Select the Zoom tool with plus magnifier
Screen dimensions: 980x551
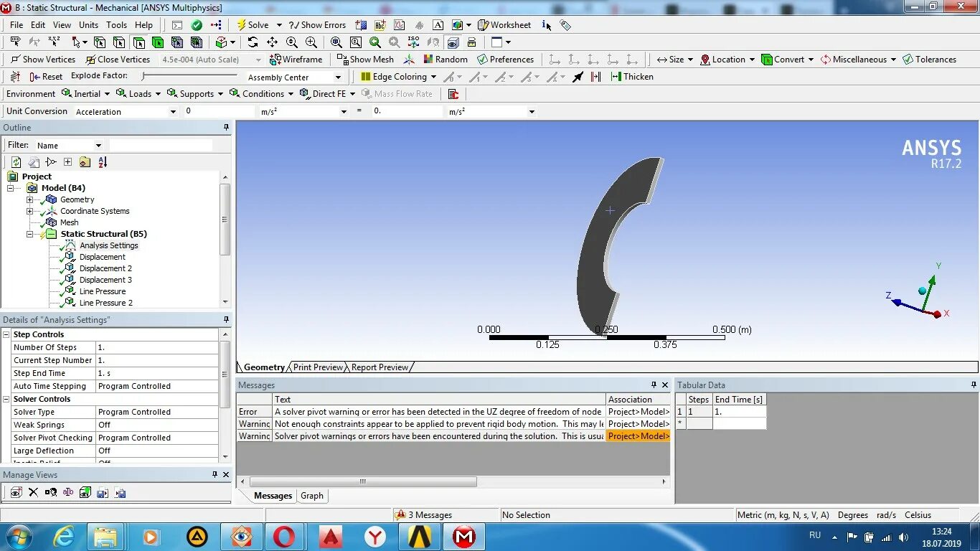point(292,42)
